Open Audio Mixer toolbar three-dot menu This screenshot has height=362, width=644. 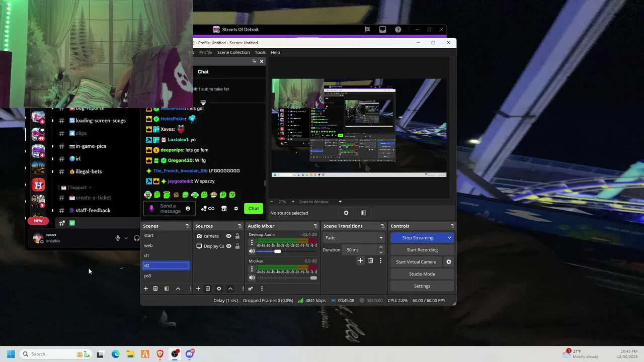click(262, 289)
